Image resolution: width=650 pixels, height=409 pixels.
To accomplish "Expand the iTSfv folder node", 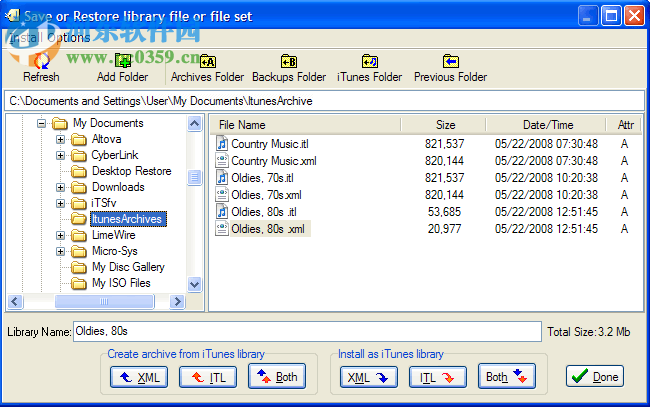I will (x=60, y=203).
